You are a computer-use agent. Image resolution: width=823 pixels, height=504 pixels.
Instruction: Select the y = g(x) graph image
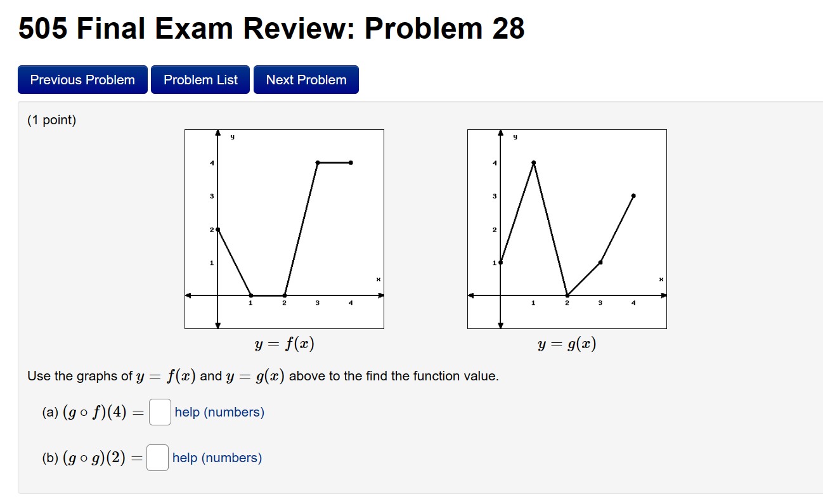point(566,228)
